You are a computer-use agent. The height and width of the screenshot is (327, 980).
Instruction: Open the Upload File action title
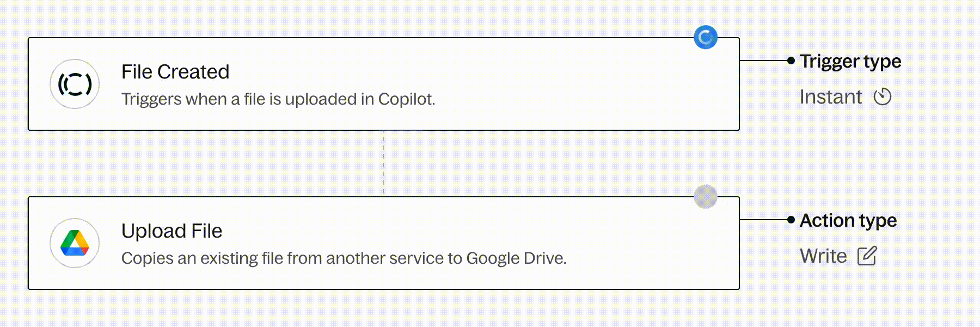[x=171, y=231]
